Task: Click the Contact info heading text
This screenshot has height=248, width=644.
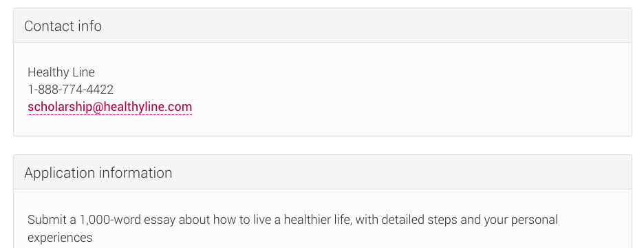Action: tap(63, 26)
